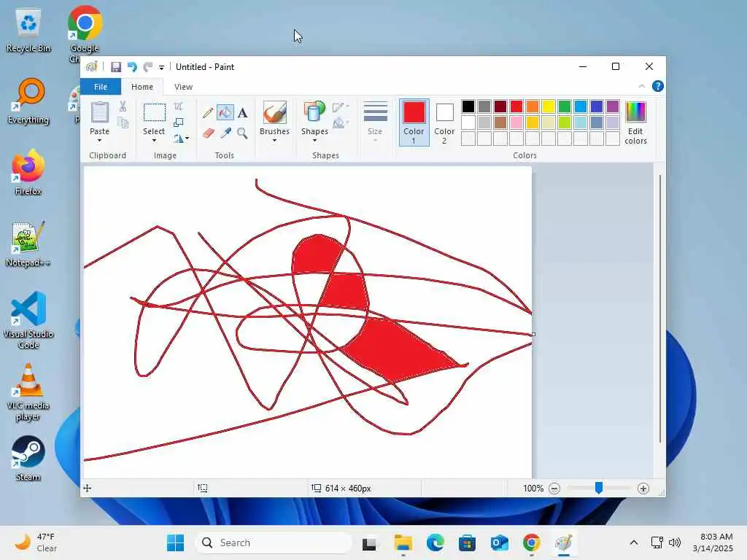Select the Steam desktop icon
This screenshot has height=560, width=747.
pos(28,459)
